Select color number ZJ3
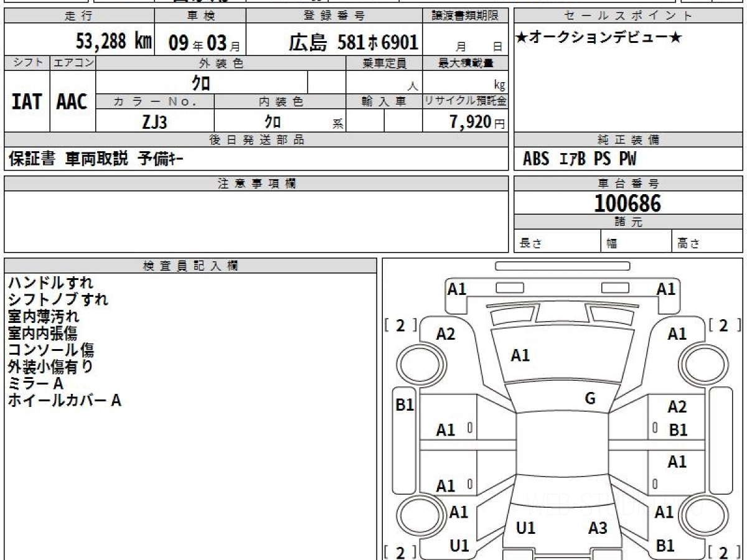747x560 pixels. pyautogui.click(x=154, y=122)
